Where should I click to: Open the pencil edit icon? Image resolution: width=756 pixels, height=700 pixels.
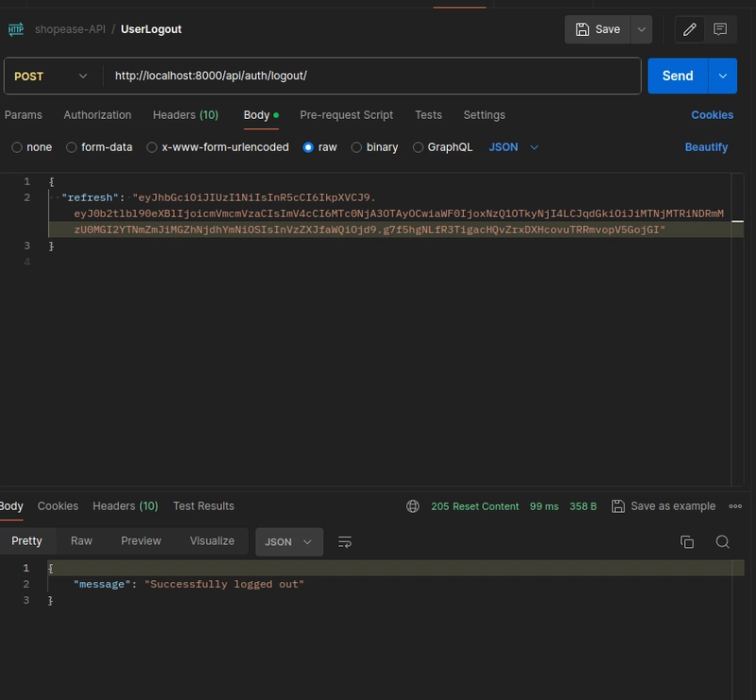tap(690, 29)
